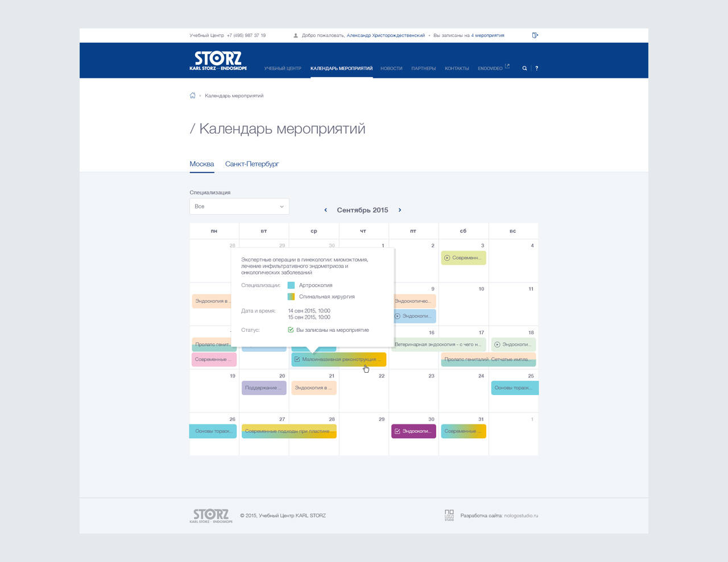
Task: Click the logout icon in the top bar
Action: (535, 35)
